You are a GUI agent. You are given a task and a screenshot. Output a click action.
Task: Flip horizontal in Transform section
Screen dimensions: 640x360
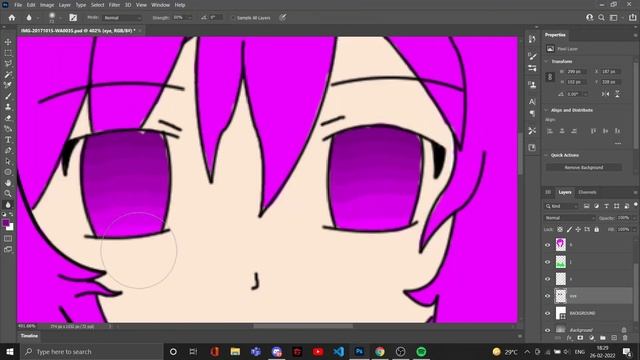click(605, 94)
